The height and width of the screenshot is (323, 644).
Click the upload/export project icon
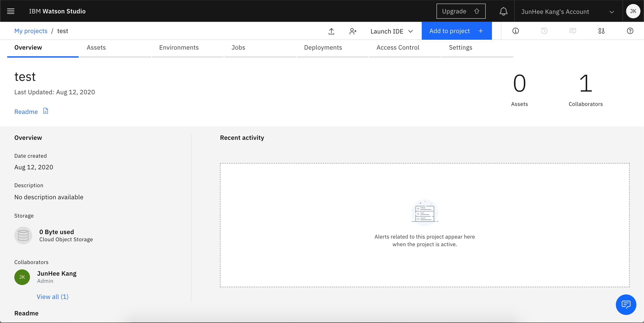pyautogui.click(x=331, y=31)
